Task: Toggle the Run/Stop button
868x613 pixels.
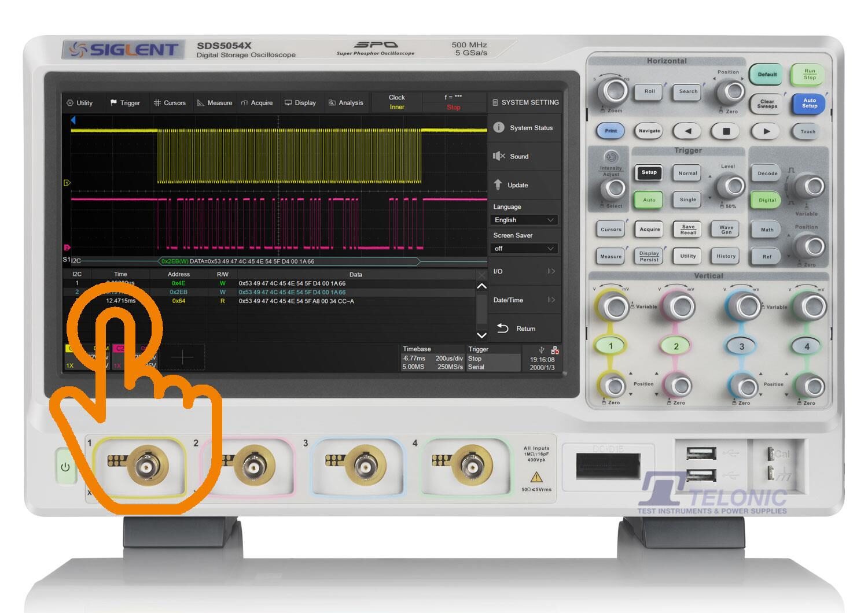Action: coord(810,74)
